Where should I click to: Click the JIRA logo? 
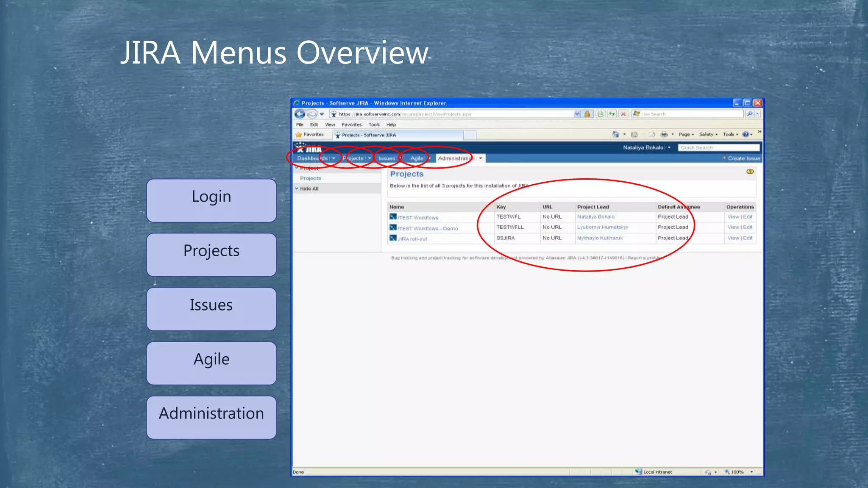308,148
